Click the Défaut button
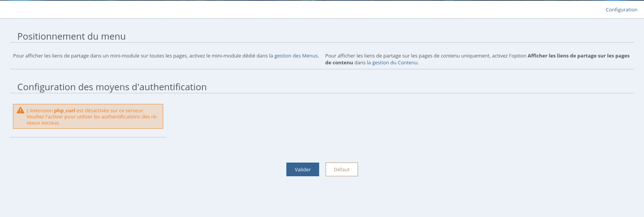This screenshot has width=644, height=217. point(342,169)
